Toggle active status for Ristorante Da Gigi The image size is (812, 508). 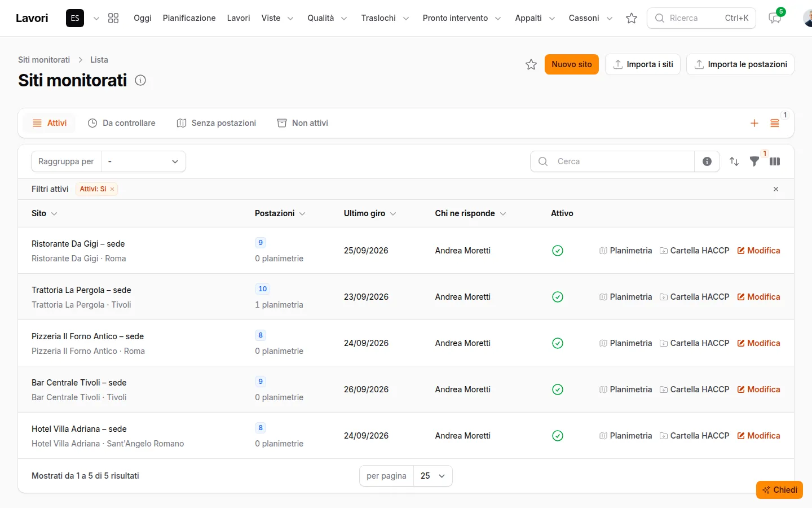click(x=558, y=251)
